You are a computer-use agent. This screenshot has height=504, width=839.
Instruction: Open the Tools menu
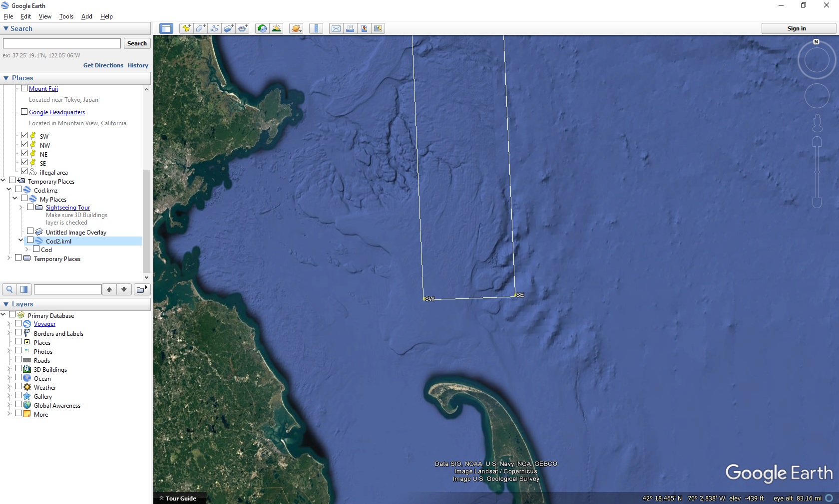pos(66,16)
